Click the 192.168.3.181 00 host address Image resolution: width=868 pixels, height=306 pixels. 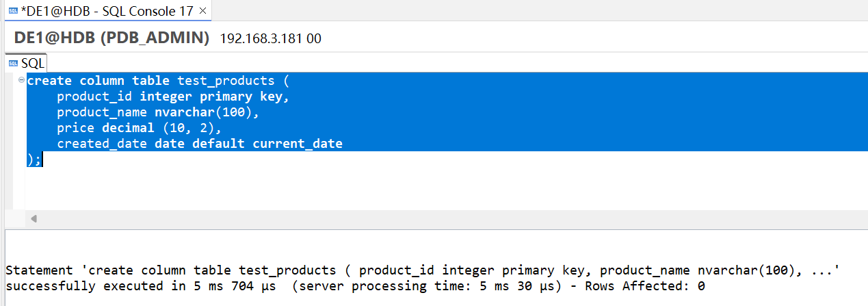coord(270,39)
